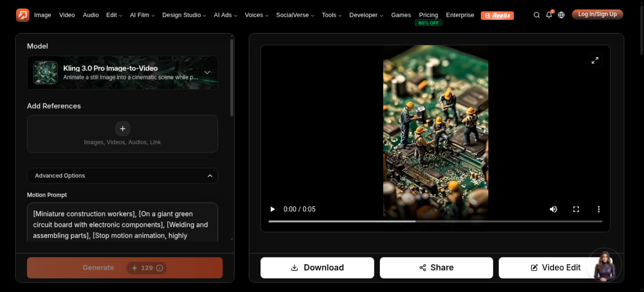Click Log In/Sign Up button
This screenshot has width=644, height=292.
click(x=597, y=14)
